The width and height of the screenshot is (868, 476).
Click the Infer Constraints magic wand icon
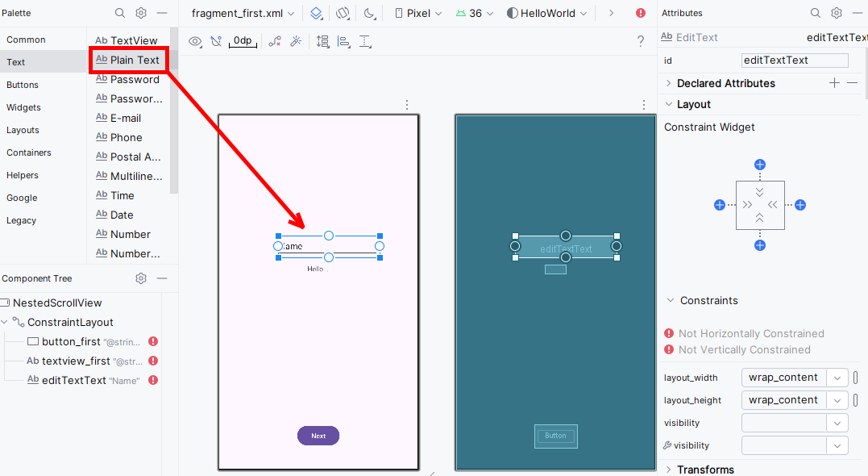pyautogui.click(x=296, y=41)
